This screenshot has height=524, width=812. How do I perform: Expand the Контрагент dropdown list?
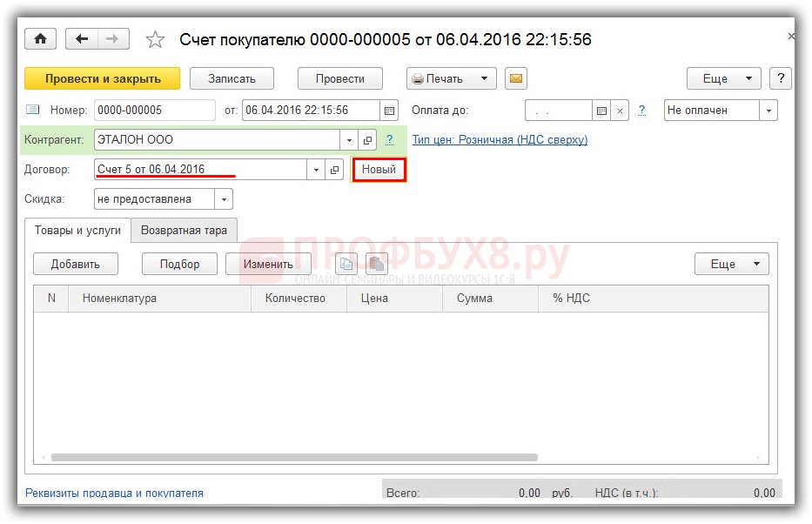[x=349, y=140]
